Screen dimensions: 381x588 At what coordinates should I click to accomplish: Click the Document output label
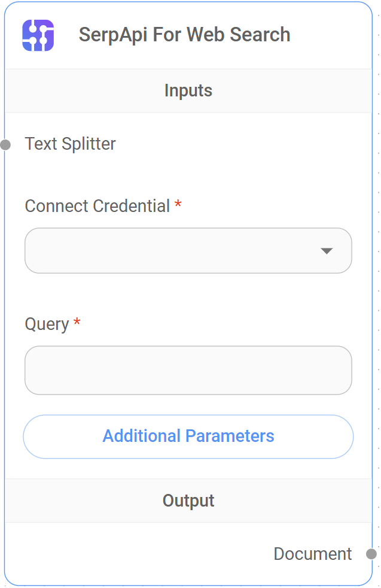(x=312, y=554)
